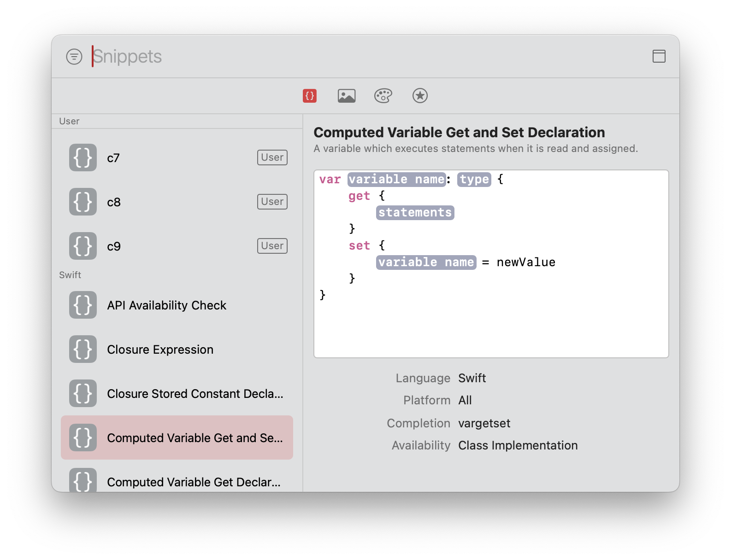Screen dimensions: 731x560
Task: Click the Platform label
Action: (x=427, y=400)
